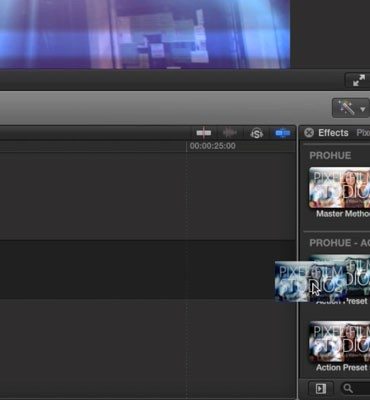Expand the enhancements menu dropdown arrow
Image resolution: width=370 pixels, height=400 pixels.
(x=362, y=109)
